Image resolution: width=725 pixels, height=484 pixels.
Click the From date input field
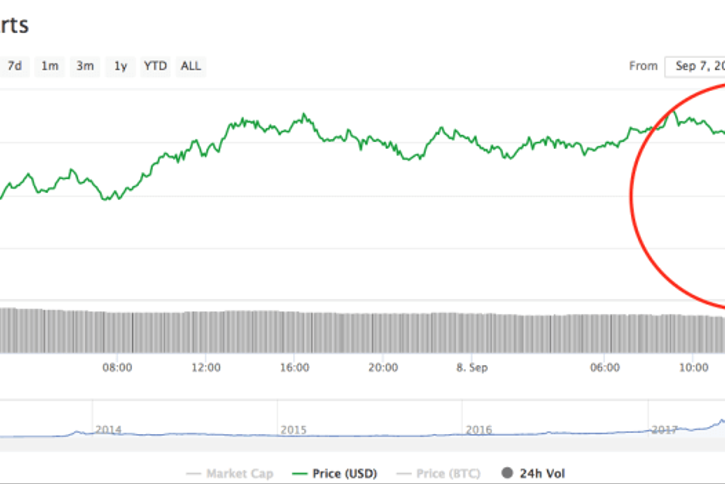pyautogui.click(x=695, y=66)
